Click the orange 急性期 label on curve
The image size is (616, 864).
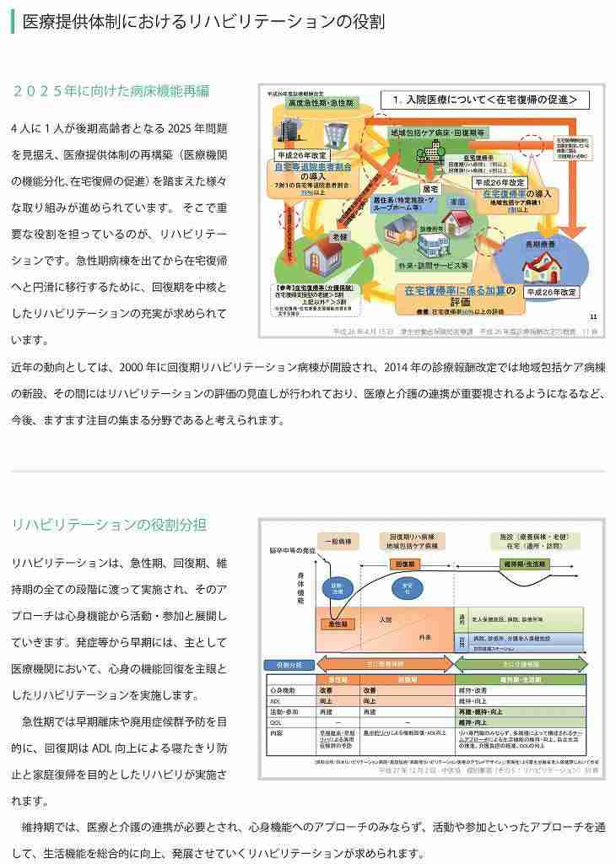tap(338, 624)
